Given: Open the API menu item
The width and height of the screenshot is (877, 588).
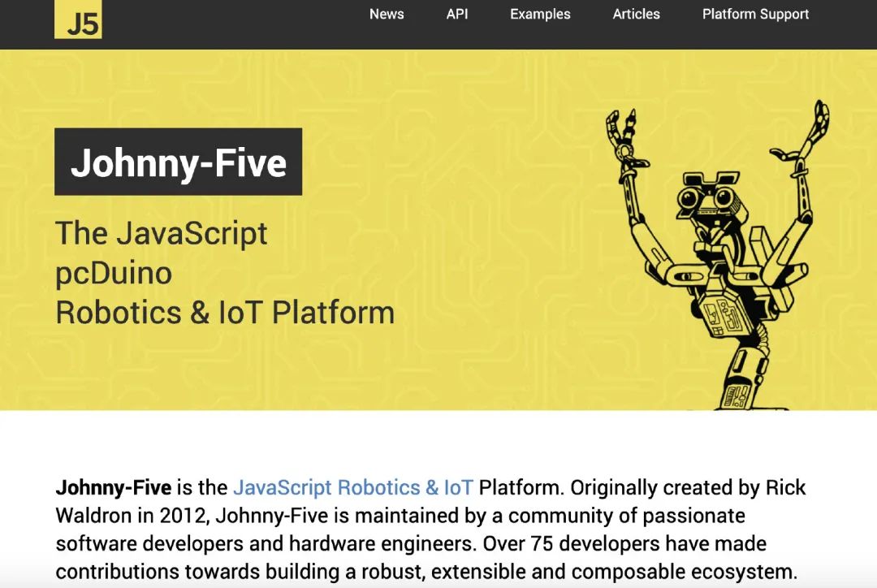Looking at the screenshot, I should point(457,14).
